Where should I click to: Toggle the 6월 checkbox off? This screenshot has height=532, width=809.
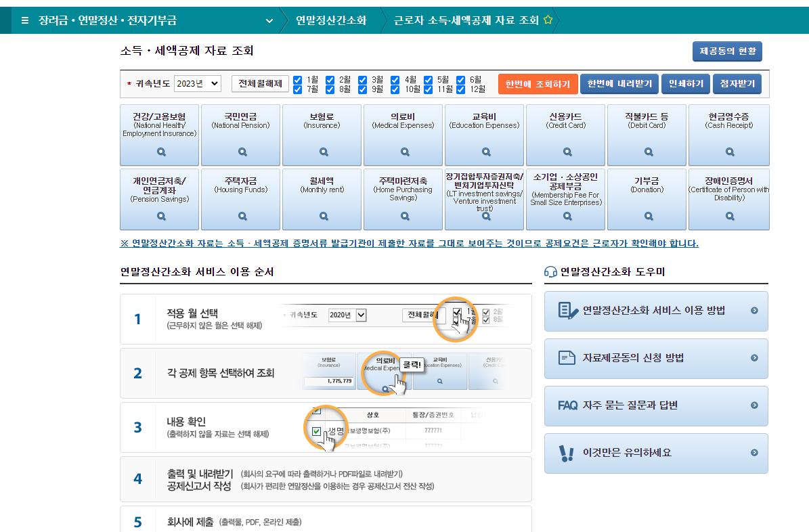point(459,79)
